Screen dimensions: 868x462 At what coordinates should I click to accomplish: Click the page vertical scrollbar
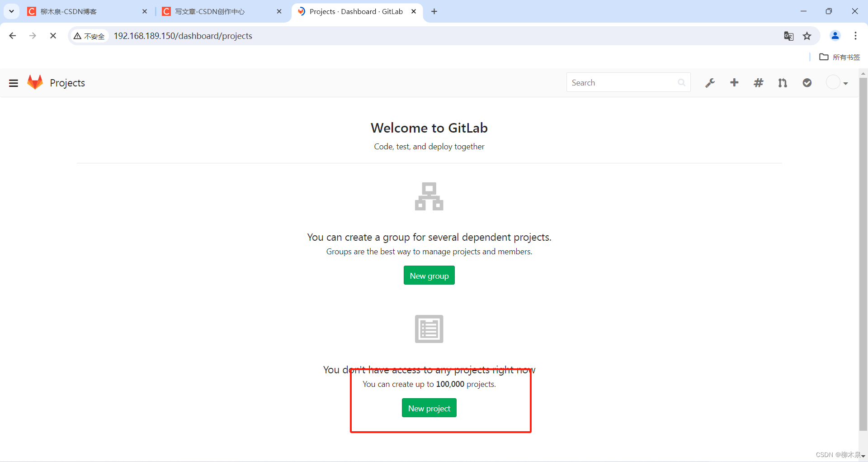point(863,253)
